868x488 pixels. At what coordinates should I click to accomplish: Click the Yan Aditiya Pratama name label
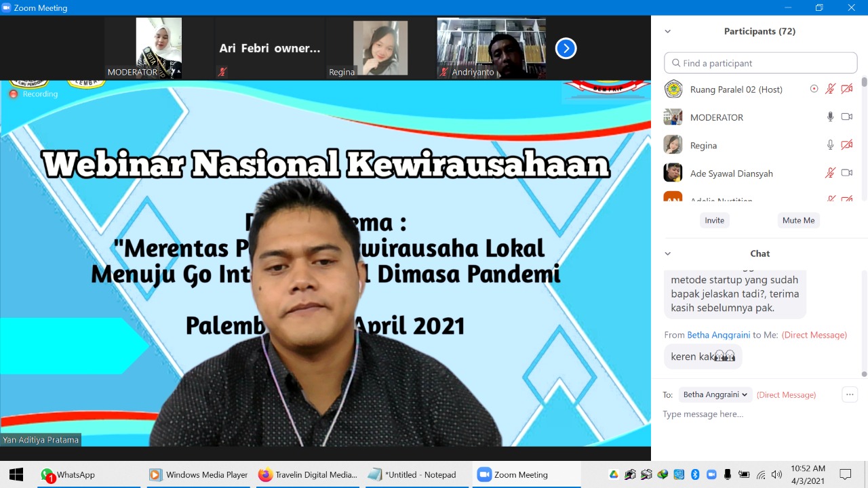41,440
